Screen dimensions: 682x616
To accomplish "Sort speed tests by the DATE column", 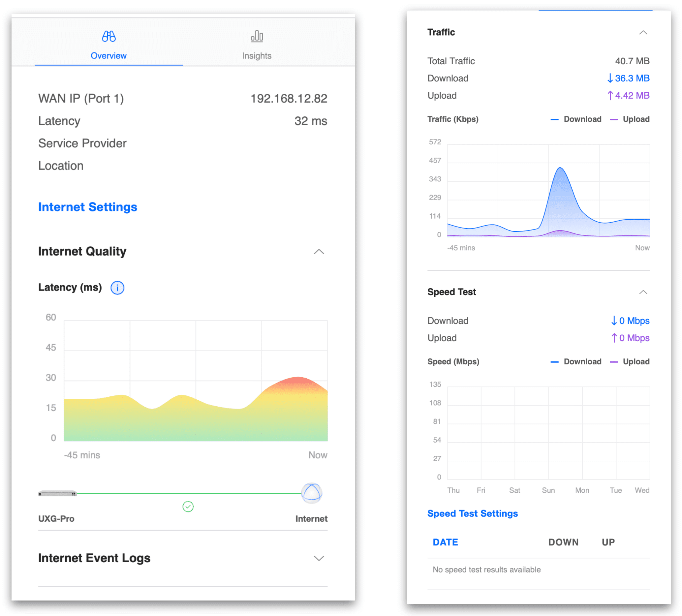I will 445,542.
